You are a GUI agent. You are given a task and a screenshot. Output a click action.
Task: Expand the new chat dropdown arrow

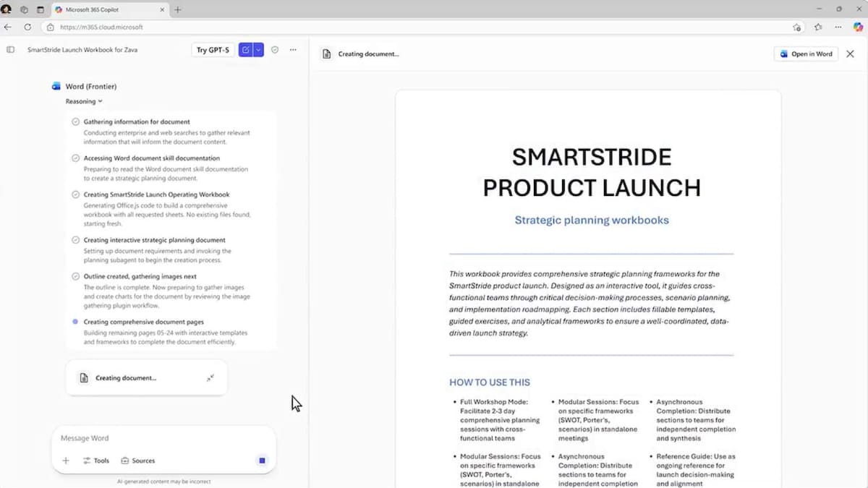[x=258, y=50]
